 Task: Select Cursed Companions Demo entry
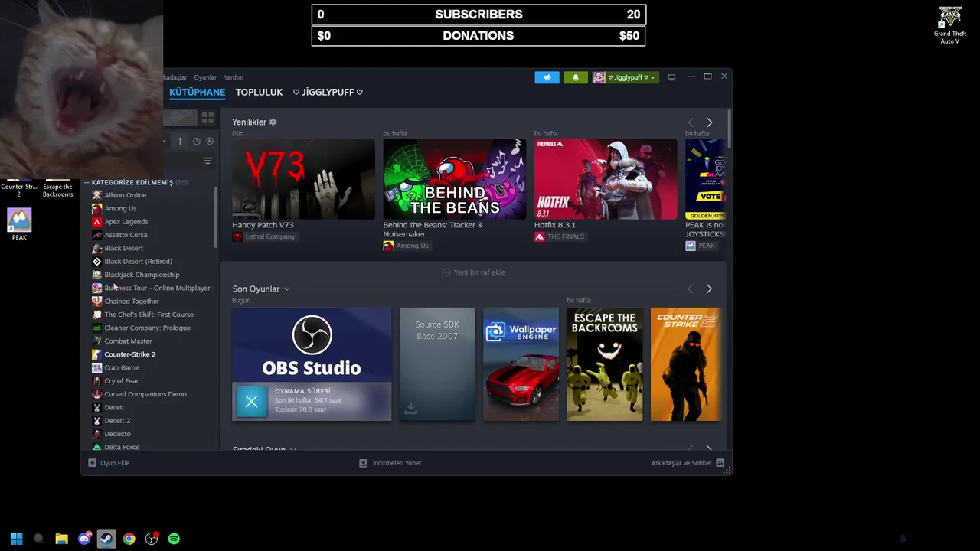tap(145, 394)
